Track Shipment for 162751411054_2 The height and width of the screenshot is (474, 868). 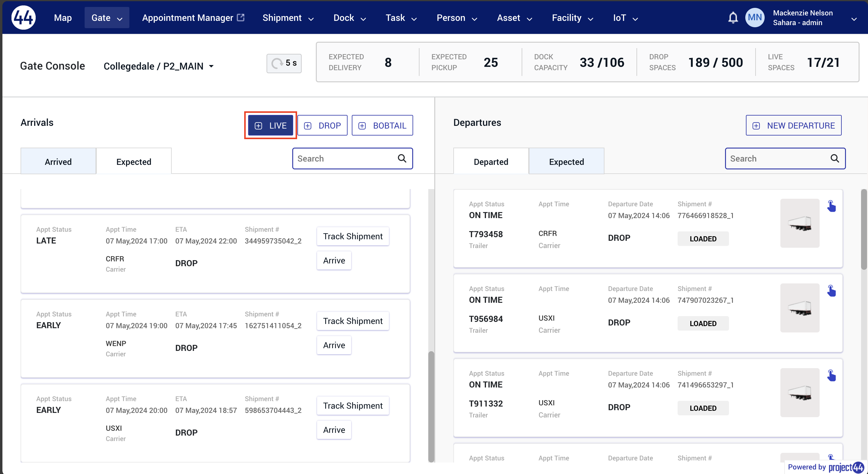[353, 321]
